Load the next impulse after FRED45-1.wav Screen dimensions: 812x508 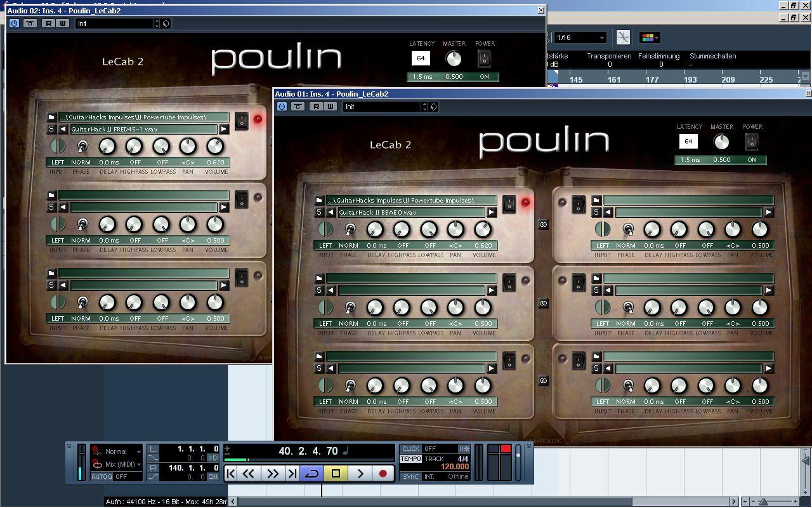pos(224,130)
